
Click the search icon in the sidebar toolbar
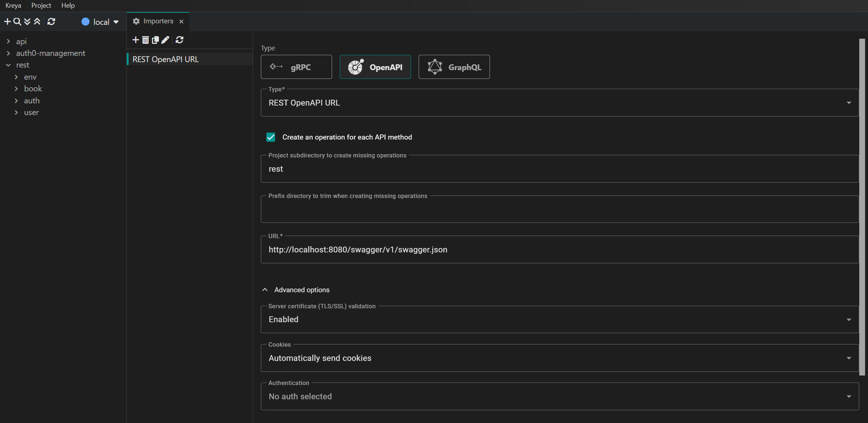[17, 22]
